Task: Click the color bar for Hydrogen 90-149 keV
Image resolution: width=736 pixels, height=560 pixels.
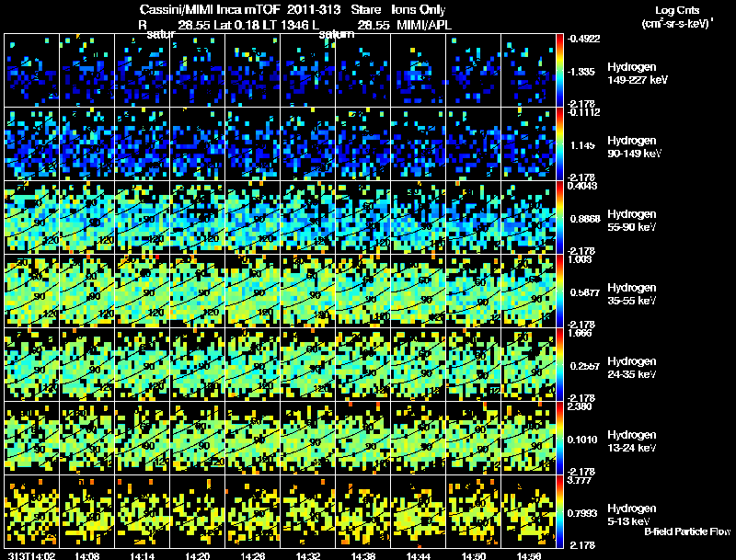Action: pyautogui.click(x=561, y=143)
